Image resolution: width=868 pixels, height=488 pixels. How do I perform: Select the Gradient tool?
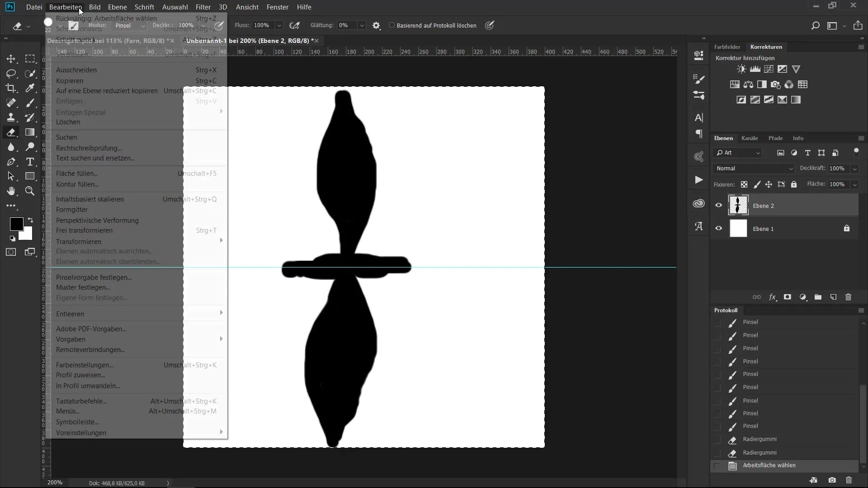pos(30,132)
